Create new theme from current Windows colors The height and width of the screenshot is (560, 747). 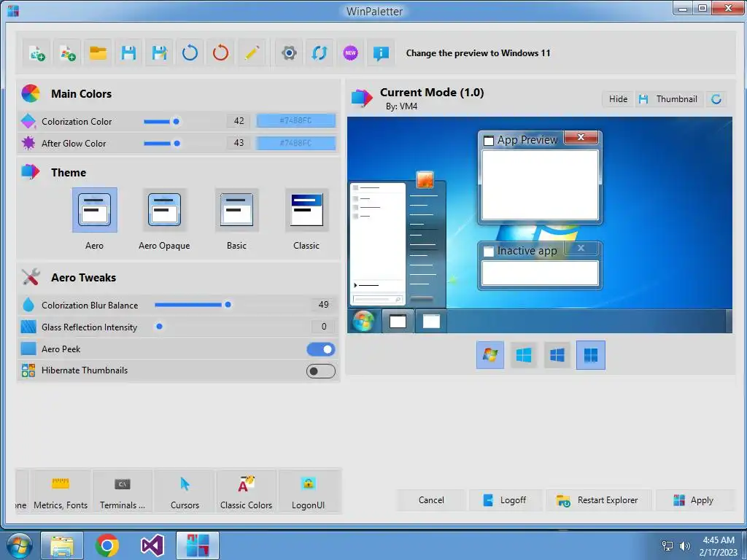[x=68, y=52]
